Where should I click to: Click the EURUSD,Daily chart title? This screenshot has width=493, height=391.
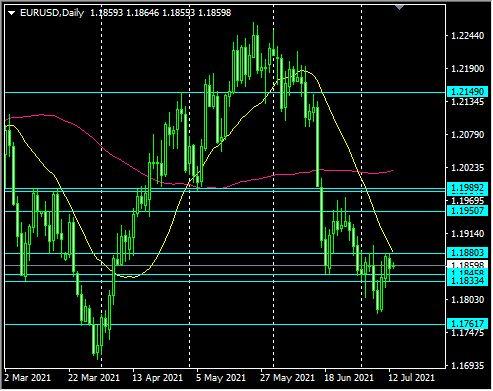click(x=52, y=13)
